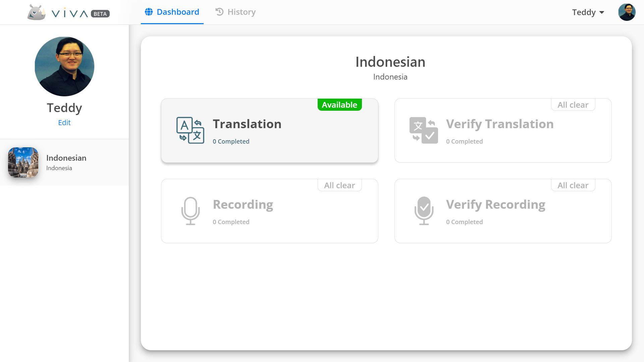Switch to the History tab

pos(235,12)
